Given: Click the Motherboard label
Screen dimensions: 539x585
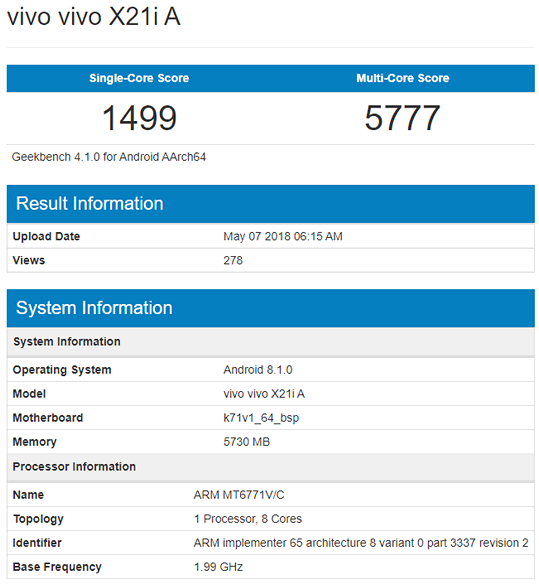Looking at the screenshot, I should 48,418.
